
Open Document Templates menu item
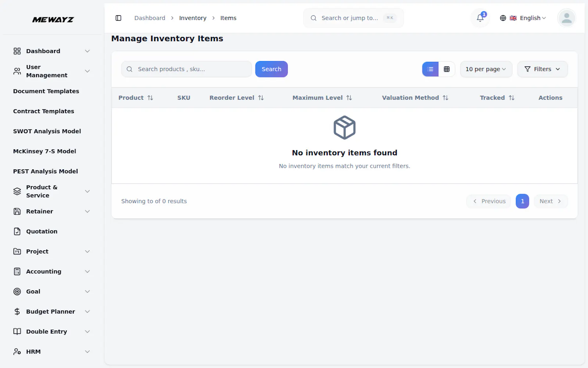pos(46,91)
